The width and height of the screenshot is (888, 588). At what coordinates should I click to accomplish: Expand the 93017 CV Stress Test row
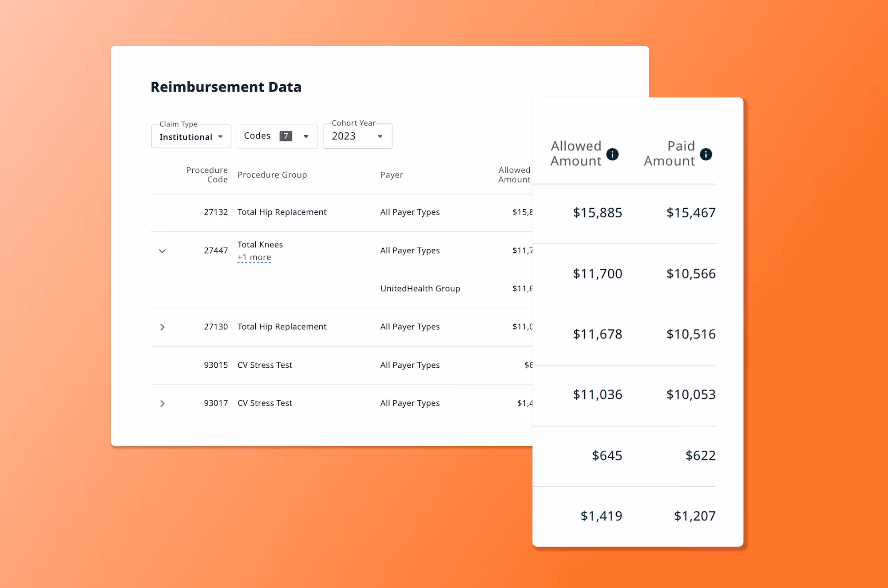point(163,404)
